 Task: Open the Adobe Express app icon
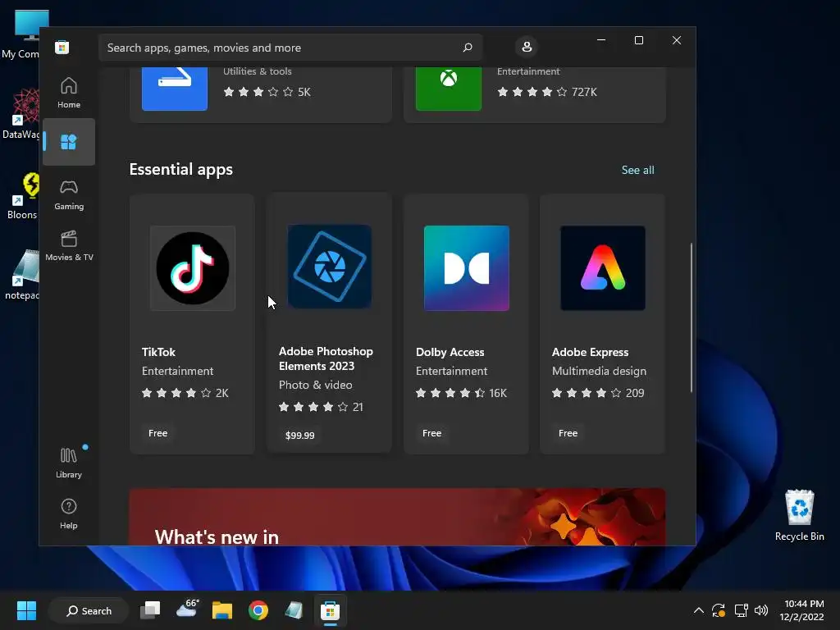tap(603, 268)
